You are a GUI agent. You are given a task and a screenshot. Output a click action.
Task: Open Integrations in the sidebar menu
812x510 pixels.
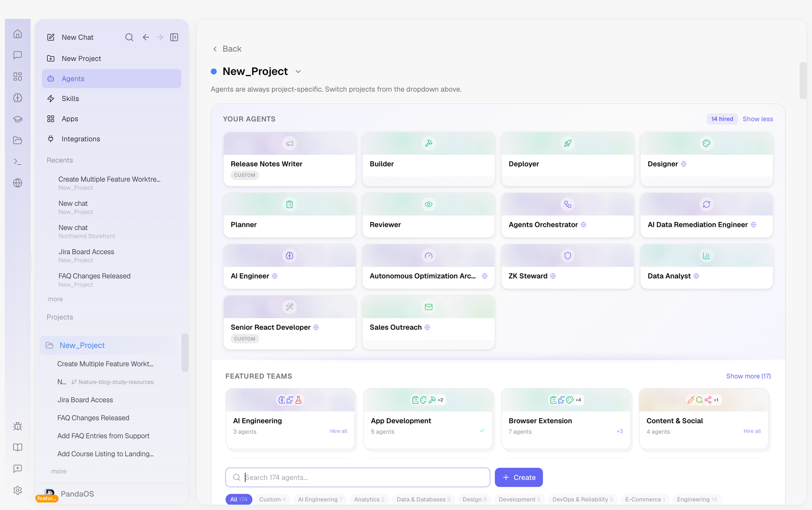112,139
